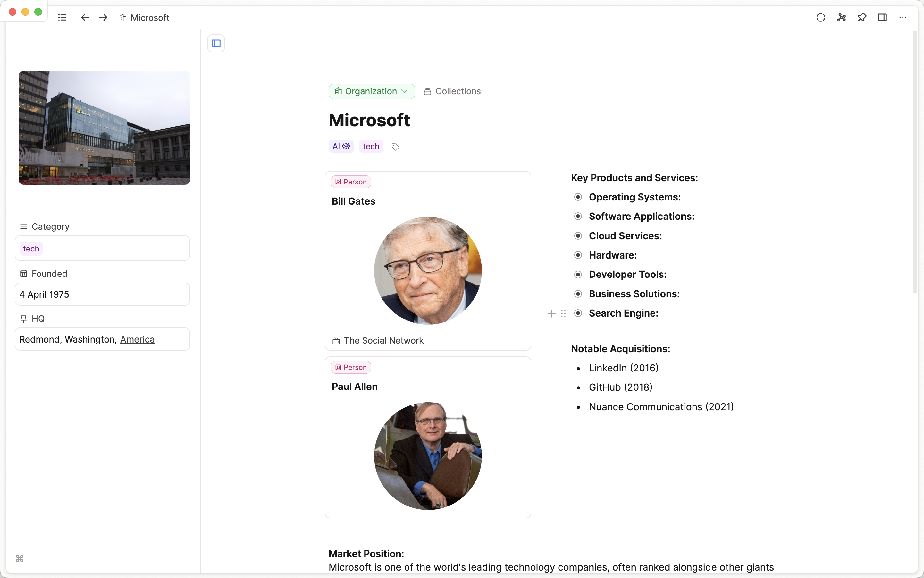The height and width of the screenshot is (578, 924).
Task: Collapse the left properties panel button
Action: click(x=216, y=43)
